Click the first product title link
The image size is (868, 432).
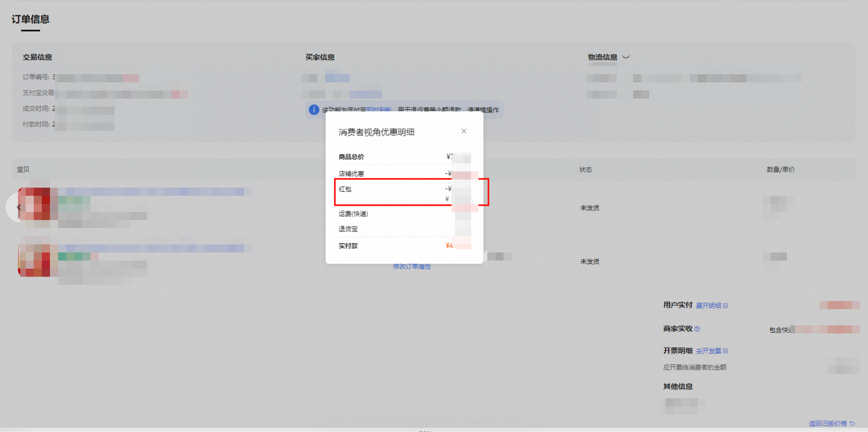[155, 192]
